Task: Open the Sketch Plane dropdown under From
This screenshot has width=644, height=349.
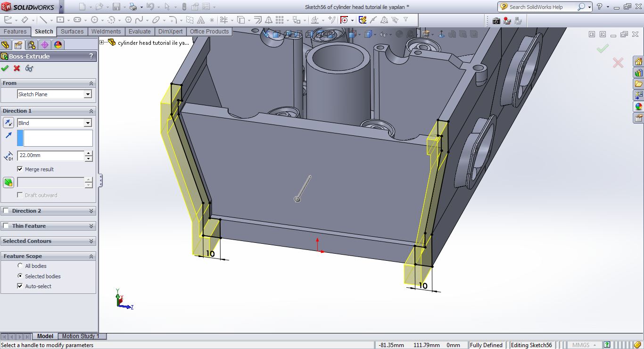Action: point(88,94)
